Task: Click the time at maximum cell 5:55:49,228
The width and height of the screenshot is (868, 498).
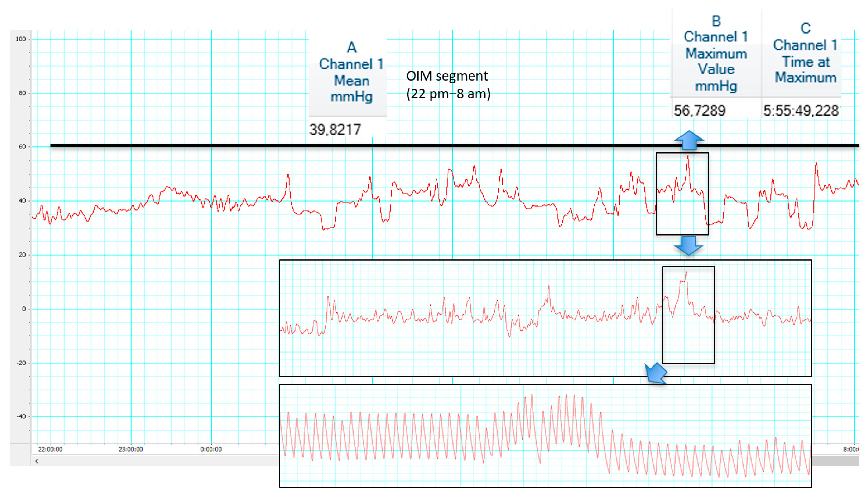Action: tap(801, 110)
